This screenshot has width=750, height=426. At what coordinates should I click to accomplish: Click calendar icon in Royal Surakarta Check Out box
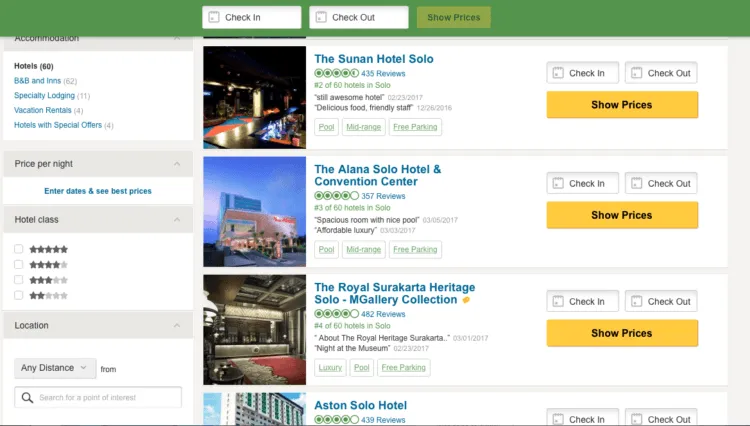point(636,301)
